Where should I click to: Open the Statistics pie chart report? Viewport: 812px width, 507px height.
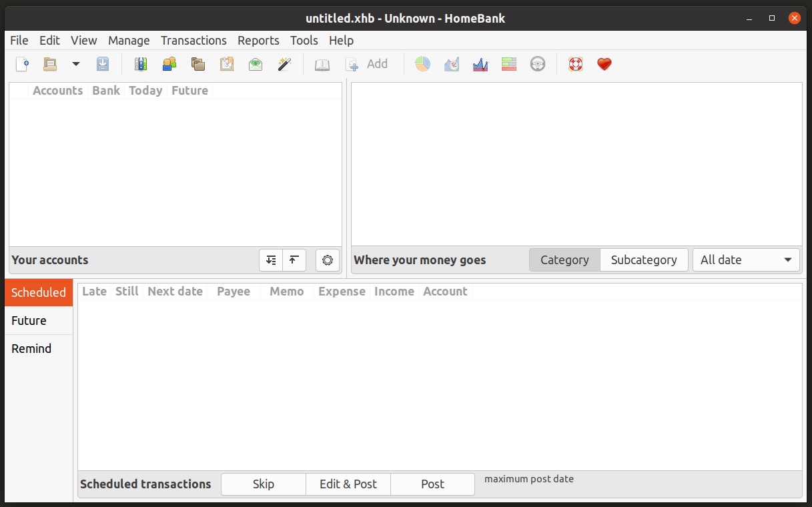tap(422, 64)
